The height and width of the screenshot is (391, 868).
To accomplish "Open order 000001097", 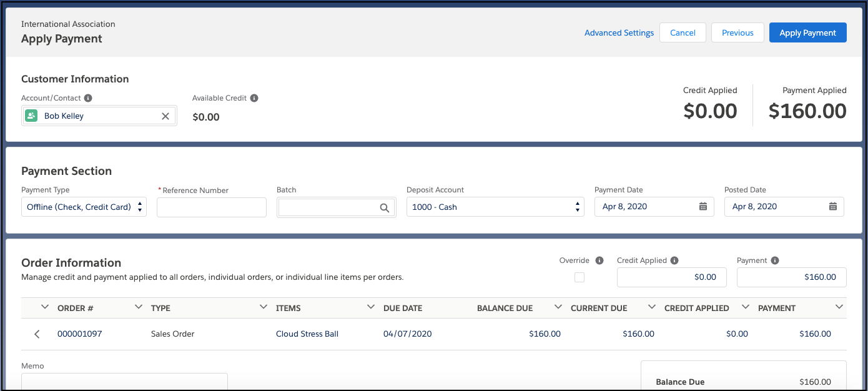I will tap(80, 334).
